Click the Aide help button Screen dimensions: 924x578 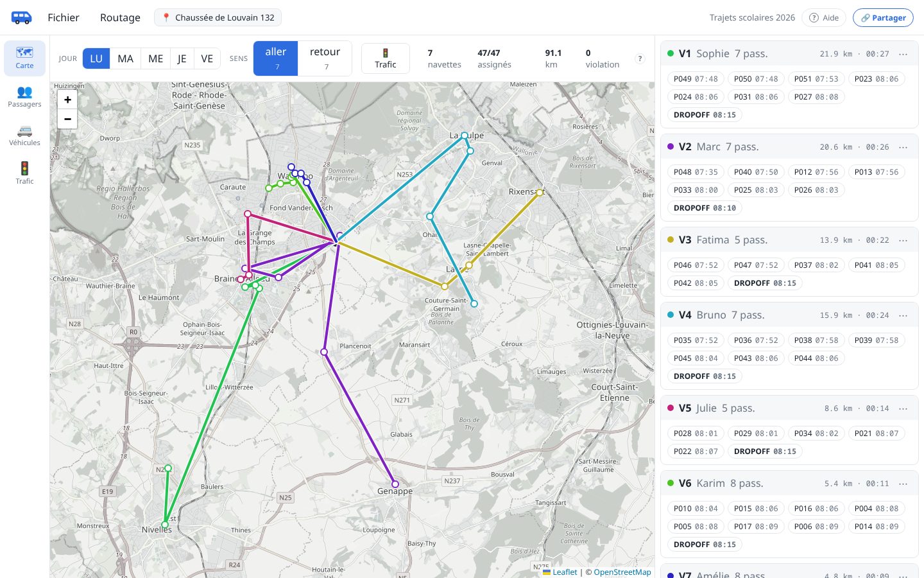coord(824,17)
